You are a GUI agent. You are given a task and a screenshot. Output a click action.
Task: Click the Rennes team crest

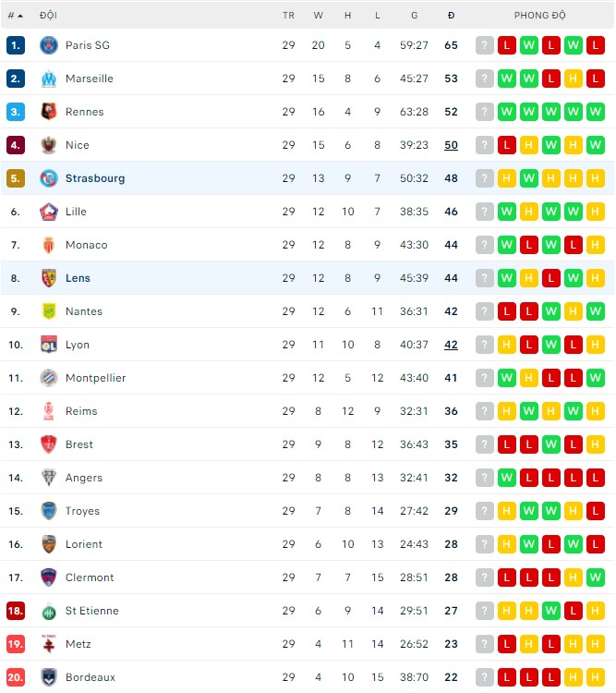click(49, 112)
